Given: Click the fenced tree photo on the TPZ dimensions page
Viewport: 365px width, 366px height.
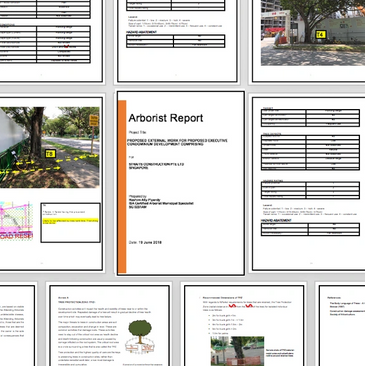Looking at the screenshot, I should [x=237, y=351].
